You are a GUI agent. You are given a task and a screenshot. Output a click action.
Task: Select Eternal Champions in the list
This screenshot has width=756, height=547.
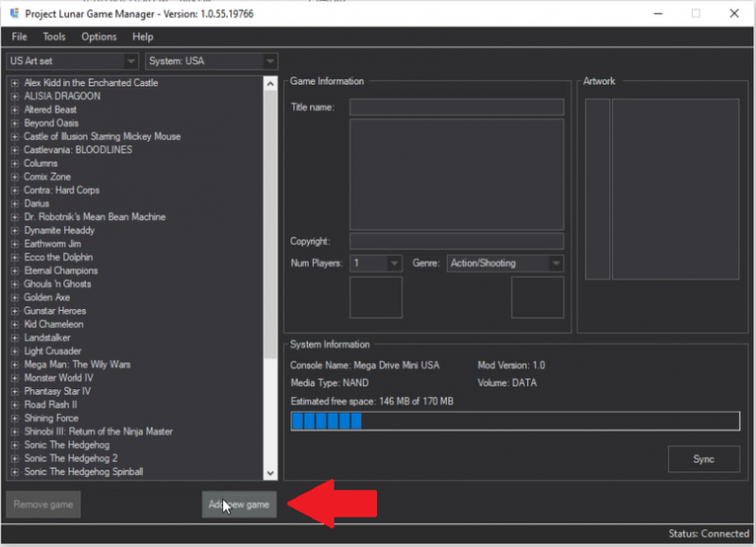tap(60, 271)
